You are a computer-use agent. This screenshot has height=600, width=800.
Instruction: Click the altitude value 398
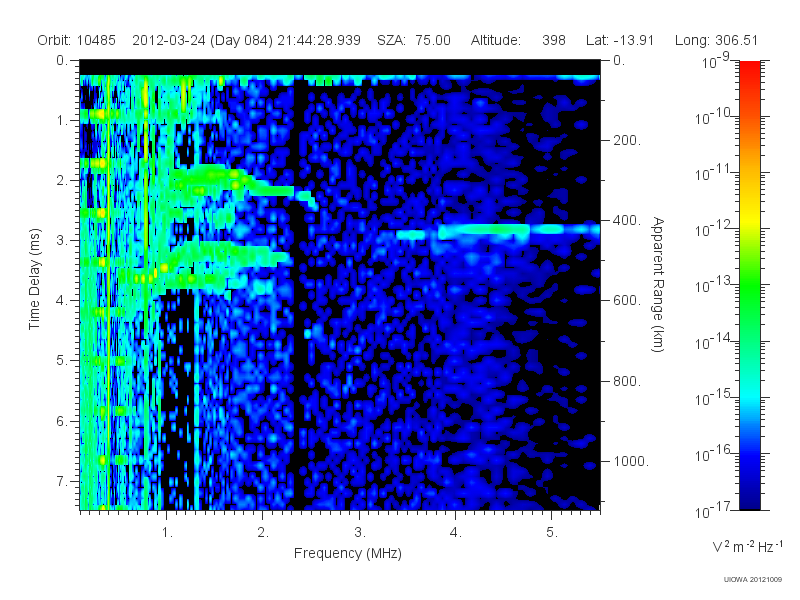[554, 40]
